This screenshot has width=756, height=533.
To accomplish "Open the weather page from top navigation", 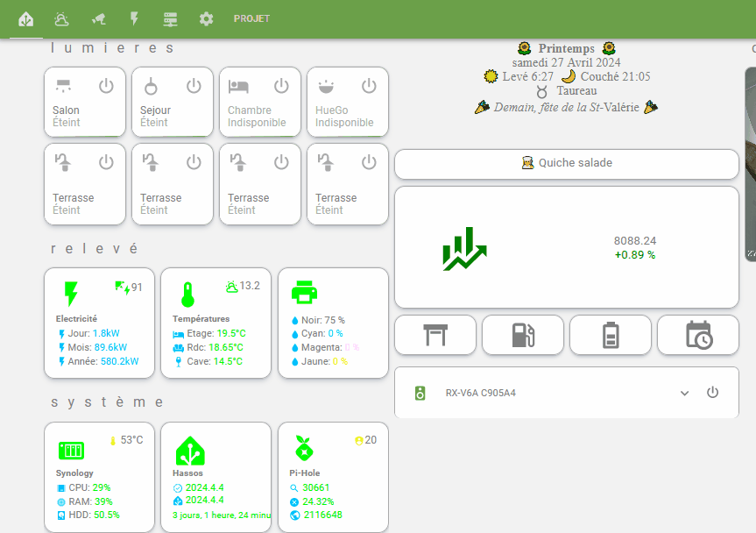I will click(61, 18).
